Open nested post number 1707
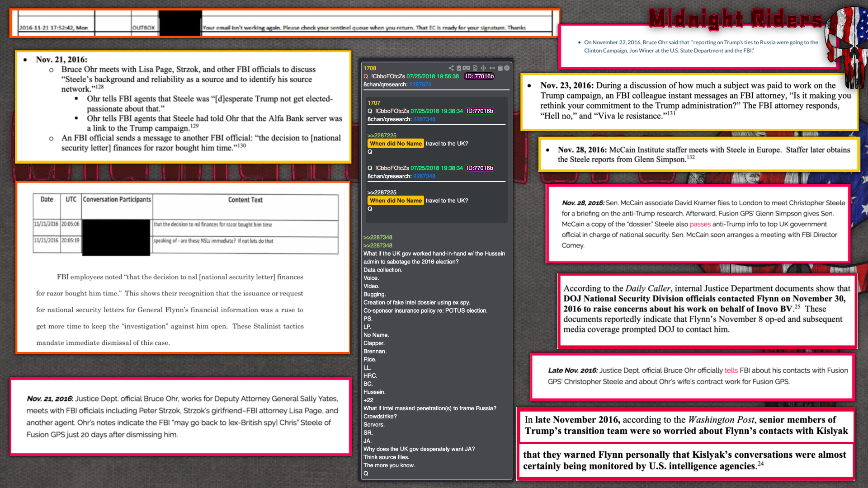 pyautogui.click(x=374, y=103)
